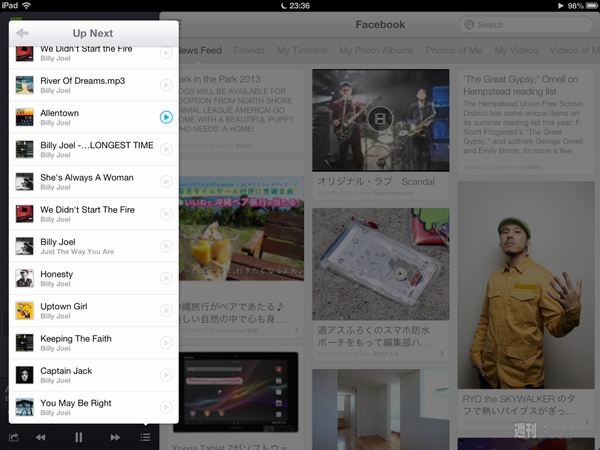
Task: Open the Bark in the Park 2013 post
Action: click(x=241, y=111)
